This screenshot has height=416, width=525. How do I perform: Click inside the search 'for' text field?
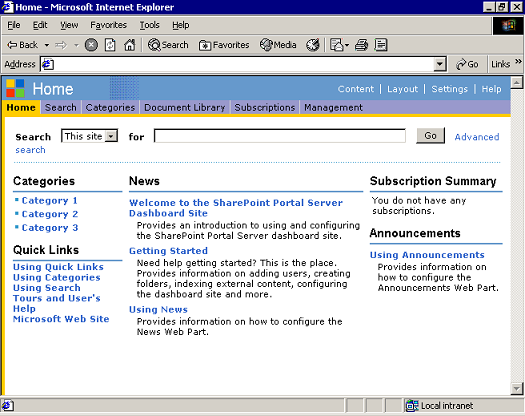pyautogui.click(x=280, y=136)
